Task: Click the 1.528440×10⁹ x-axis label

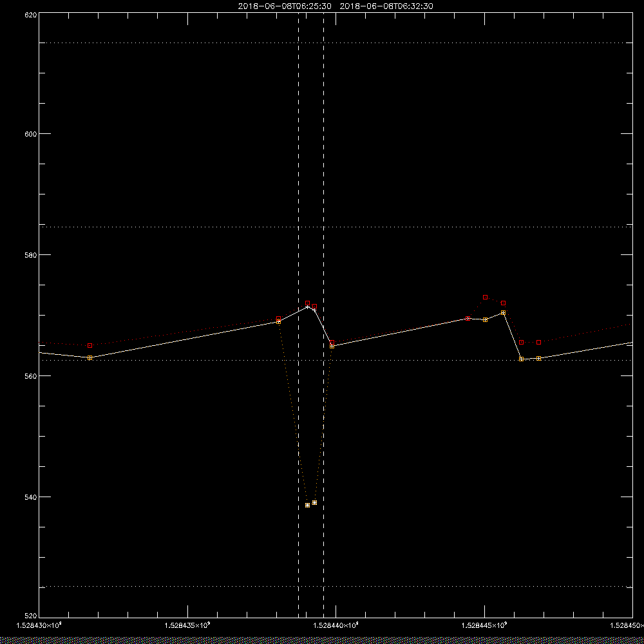Action: coord(336,625)
